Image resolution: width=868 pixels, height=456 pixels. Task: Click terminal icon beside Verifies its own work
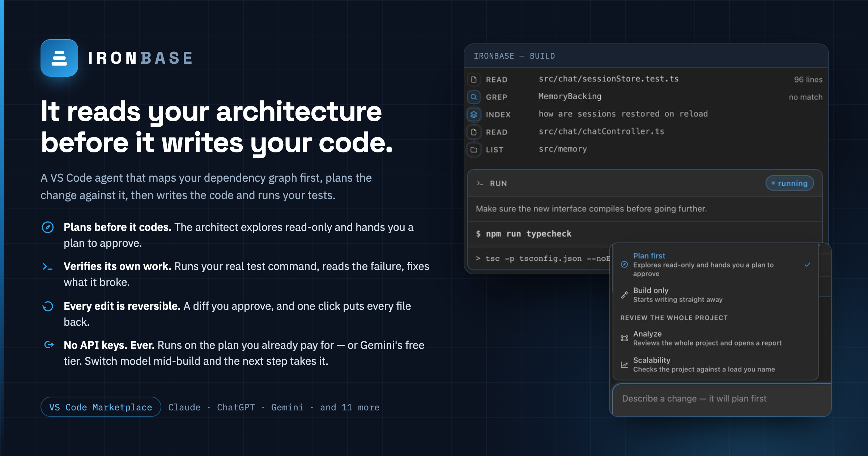coord(48,267)
